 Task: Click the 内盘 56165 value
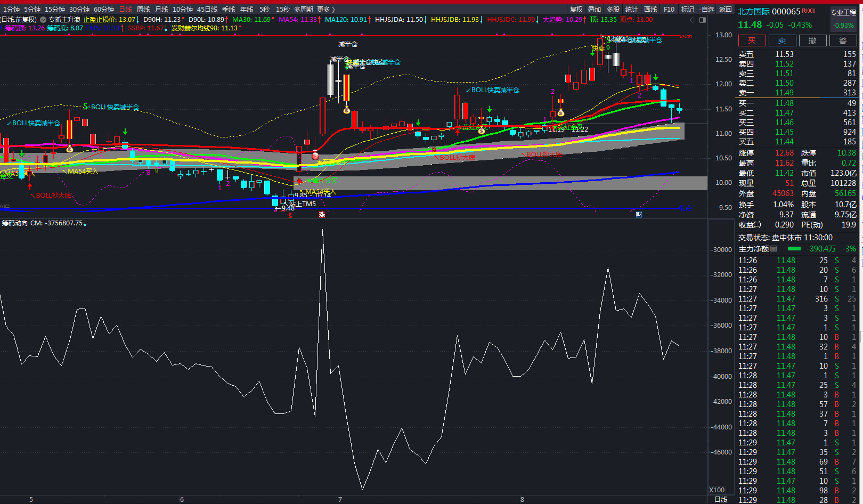(845, 193)
